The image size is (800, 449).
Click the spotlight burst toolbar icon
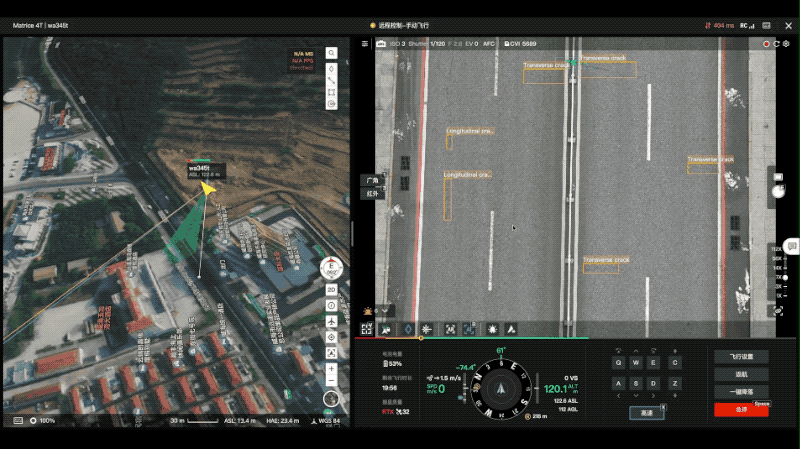pyautogui.click(x=492, y=330)
